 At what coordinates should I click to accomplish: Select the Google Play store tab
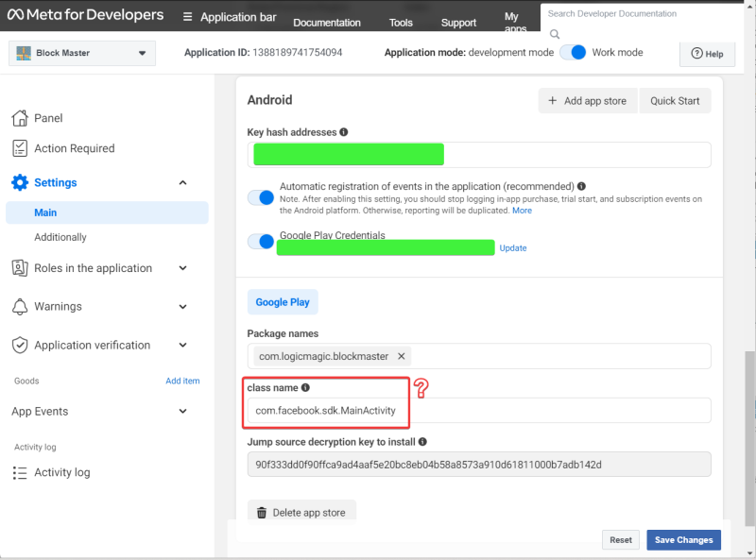283,302
